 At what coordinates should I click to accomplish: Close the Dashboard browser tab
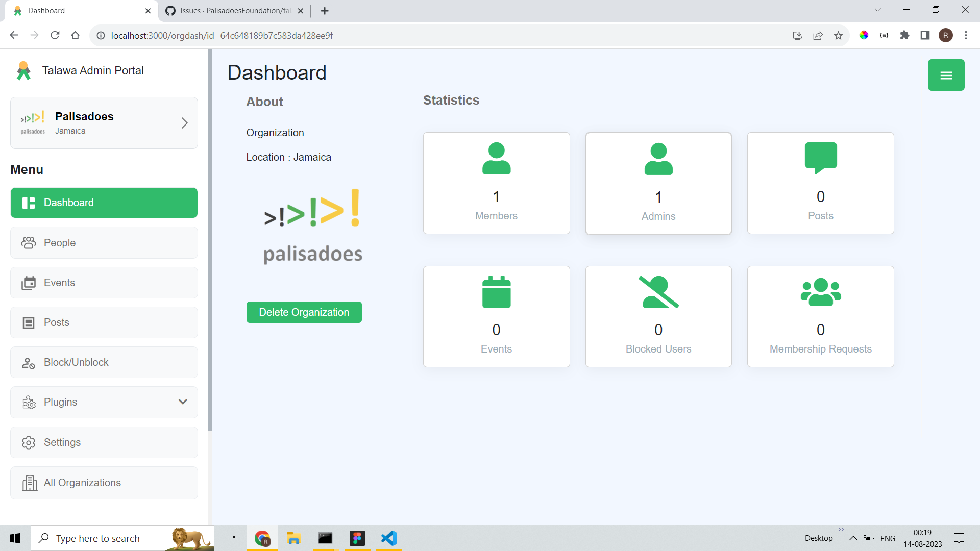[148, 11]
